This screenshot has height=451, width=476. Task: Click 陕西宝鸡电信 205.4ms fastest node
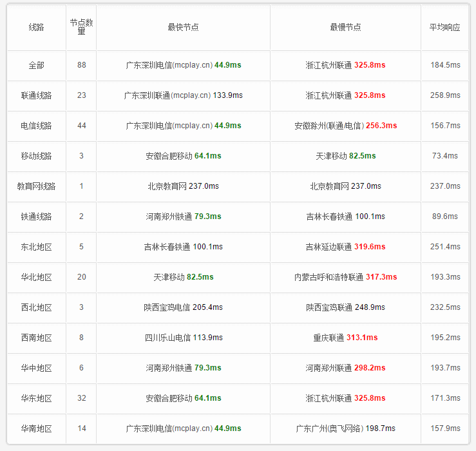184,307
